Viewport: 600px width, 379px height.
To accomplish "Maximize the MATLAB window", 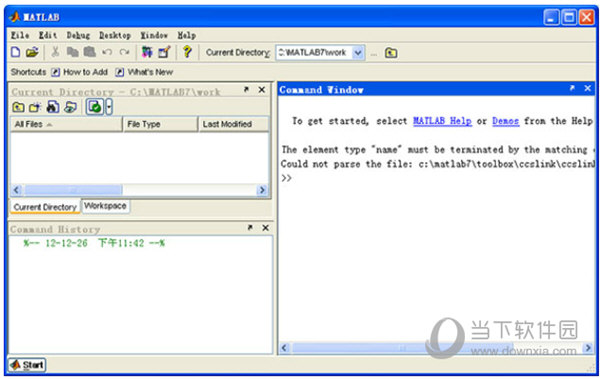I will 569,17.
